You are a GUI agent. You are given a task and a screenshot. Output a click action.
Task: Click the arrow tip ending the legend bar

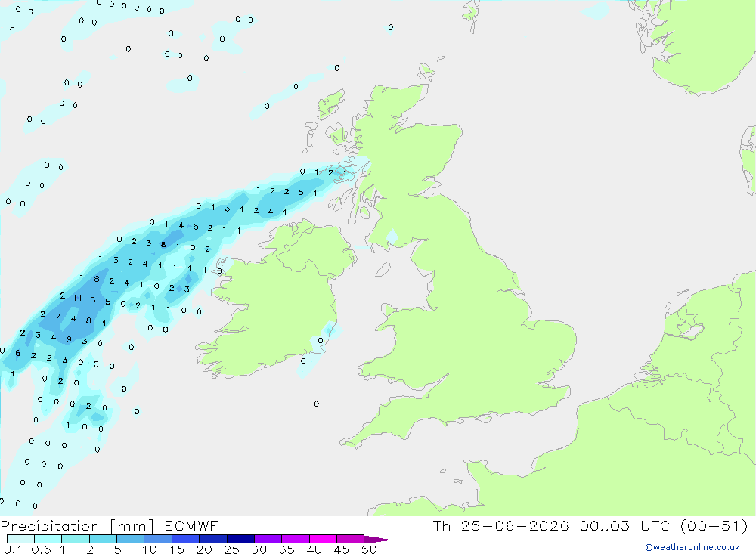[378, 540]
